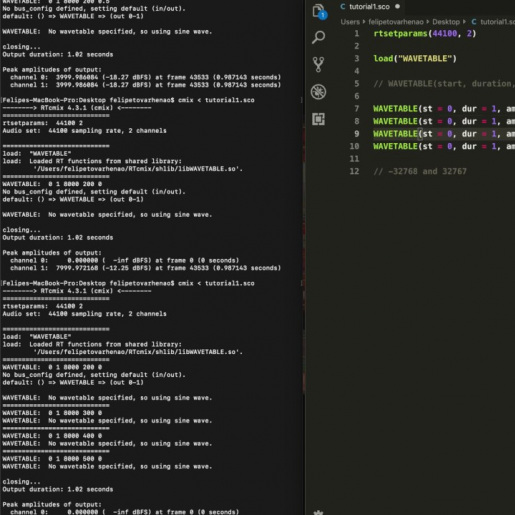Click the load function on line 3

click(383, 59)
